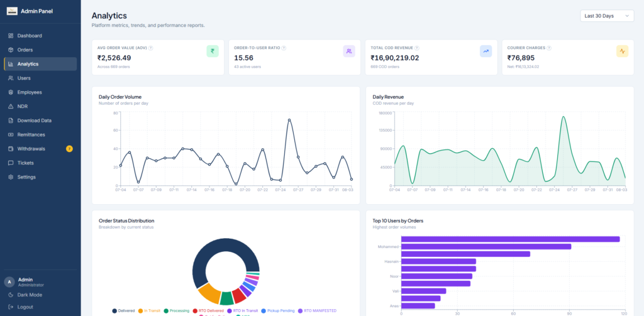Click the blue trend icon on COD card

[x=486, y=52]
